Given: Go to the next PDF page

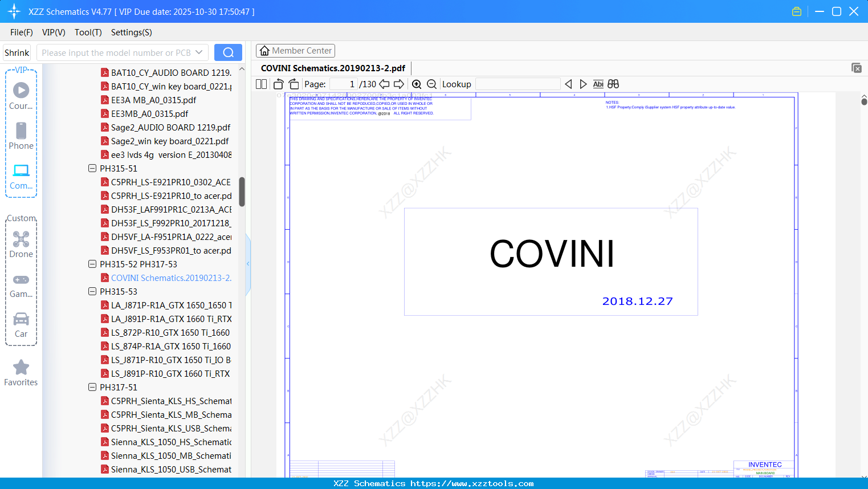Looking at the screenshot, I should click(399, 84).
